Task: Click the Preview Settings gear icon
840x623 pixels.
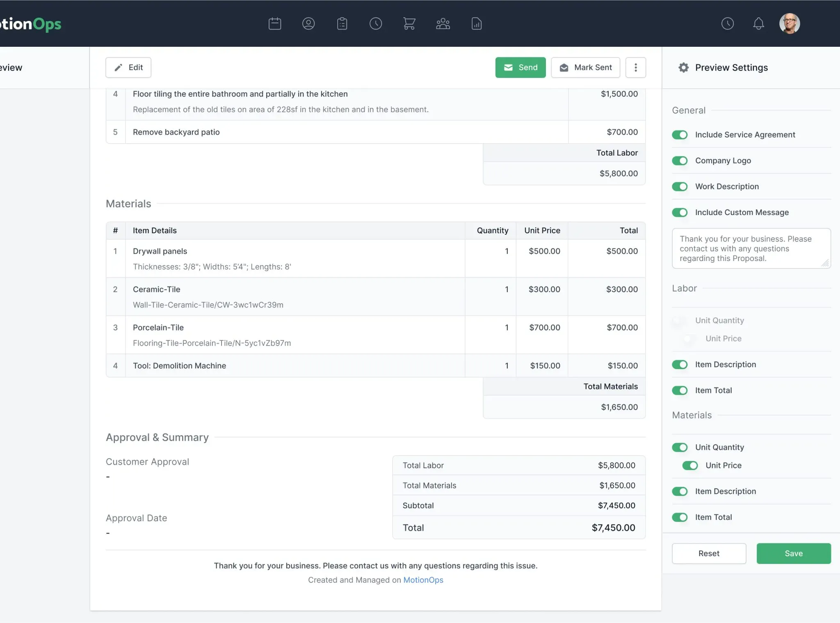Action: coord(684,67)
